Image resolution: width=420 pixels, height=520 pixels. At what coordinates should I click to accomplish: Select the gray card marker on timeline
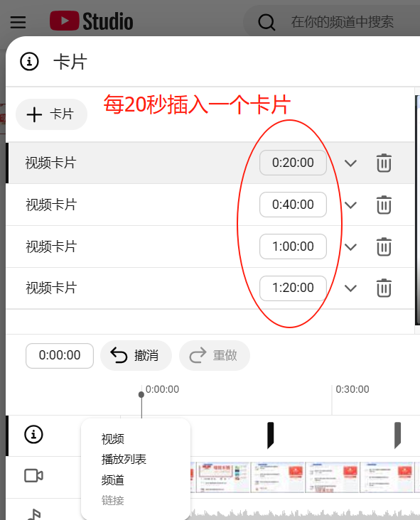pyautogui.click(x=397, y=435)
